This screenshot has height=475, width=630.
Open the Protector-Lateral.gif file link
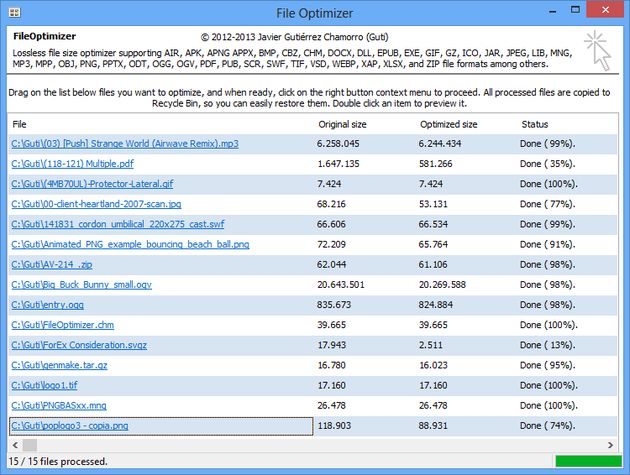(x=92, y=184)
